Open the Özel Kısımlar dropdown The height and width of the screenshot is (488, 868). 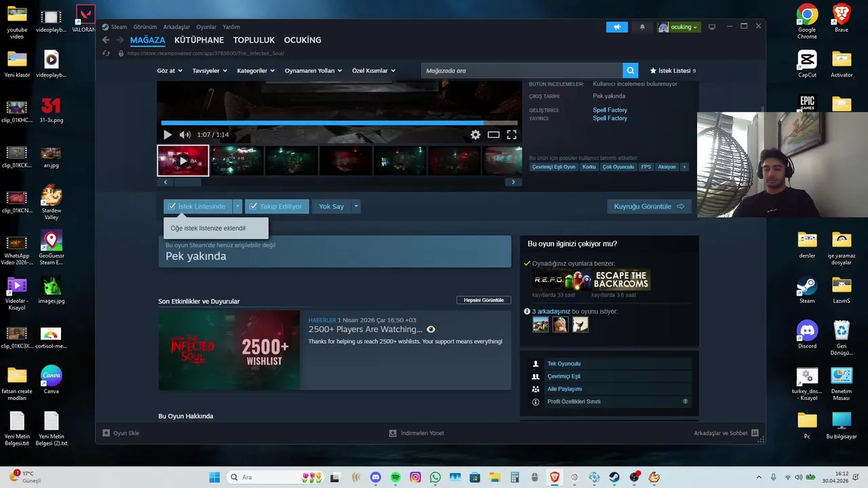(374, 70)
